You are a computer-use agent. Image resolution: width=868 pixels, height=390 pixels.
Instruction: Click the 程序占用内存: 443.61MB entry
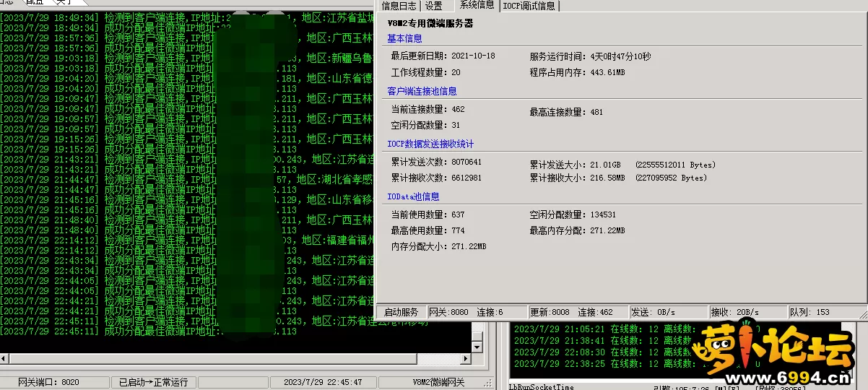point(577,72)
